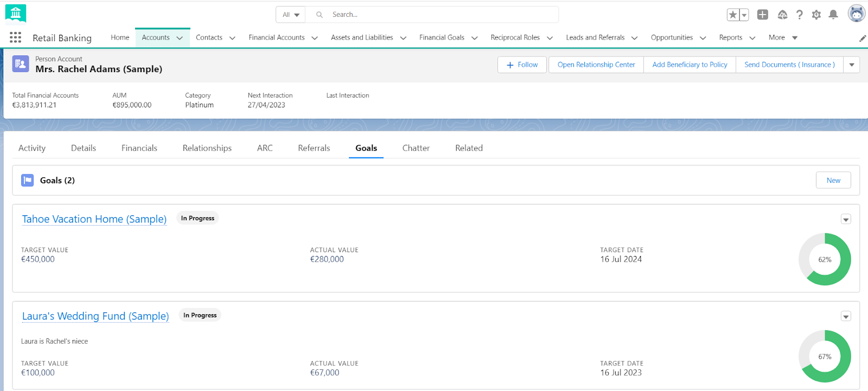Open the Contacts nav item

[209, 37]
